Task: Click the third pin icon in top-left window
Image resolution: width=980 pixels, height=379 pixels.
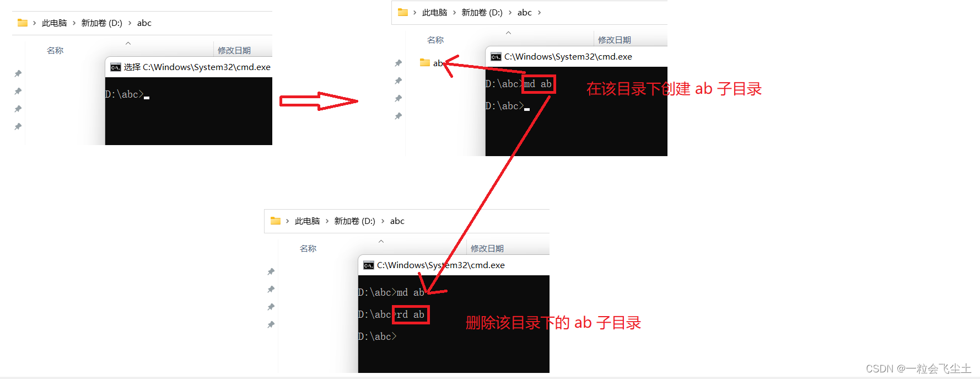Action: pos(18,109)
